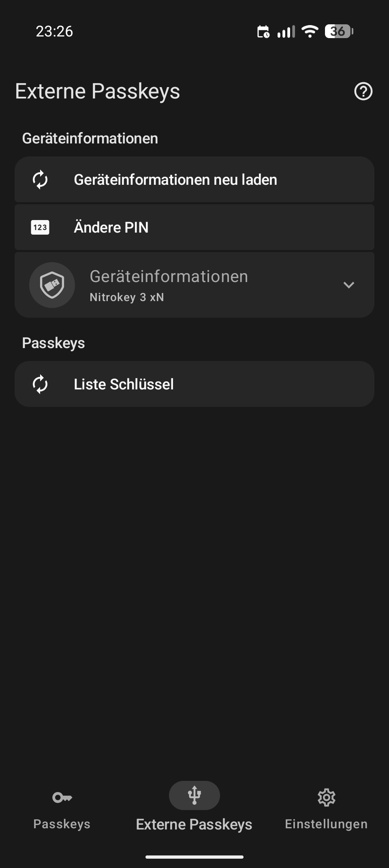Click the refresh icon beside Liste Schlüssel
The image size is (389, 868).
point(40,384)
